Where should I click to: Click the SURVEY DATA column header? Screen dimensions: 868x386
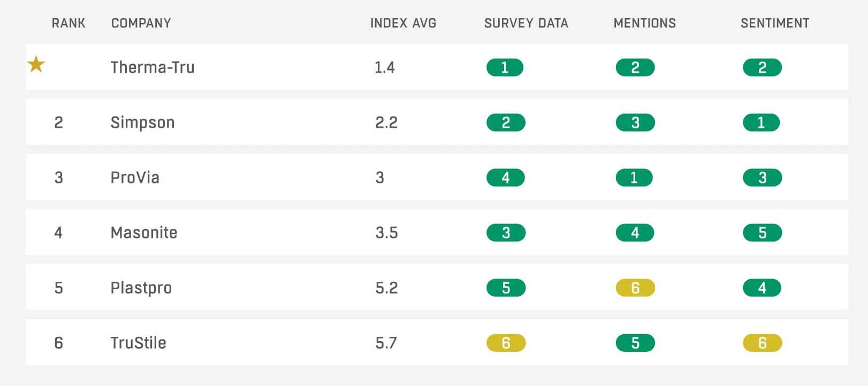(526, 23)
